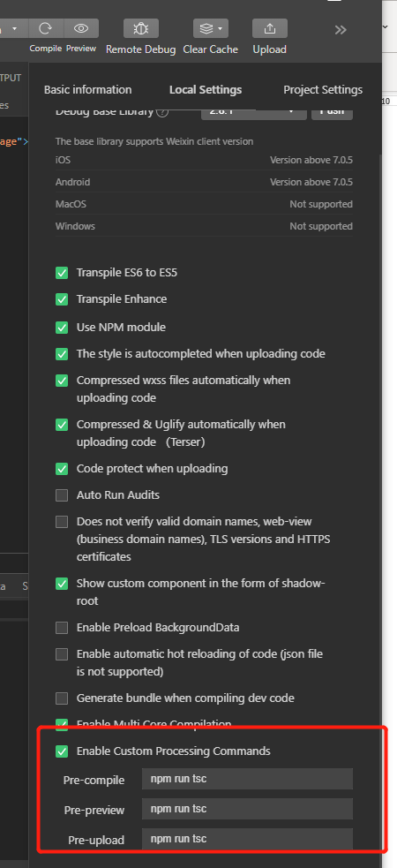The width and height of the screenshot is (397, 868).
Task: Click the Pre-upload command input field
Action: 247,839
